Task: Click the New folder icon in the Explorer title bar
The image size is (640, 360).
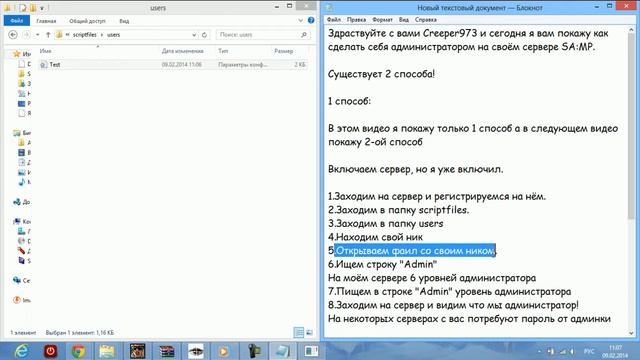Action: [x=33, y=7]
